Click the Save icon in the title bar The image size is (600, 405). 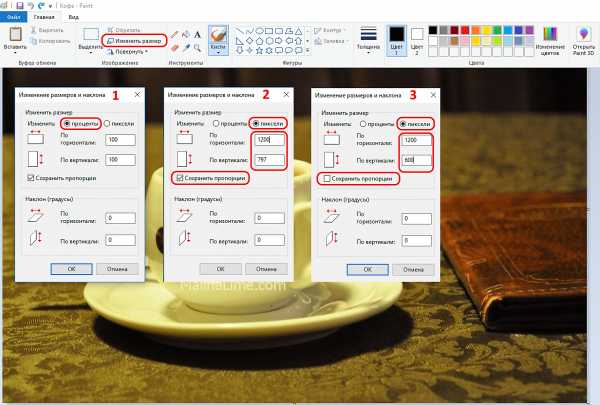[x=20, y=6]
